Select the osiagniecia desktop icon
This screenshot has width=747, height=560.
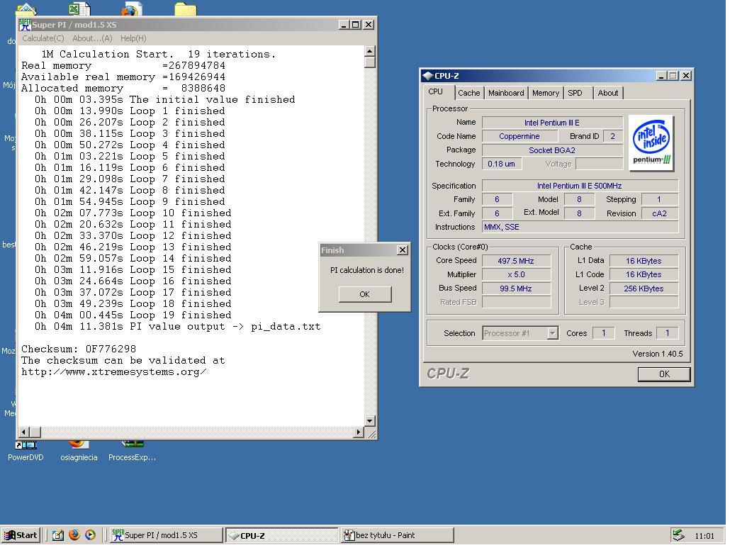click(x=79, y=452)
